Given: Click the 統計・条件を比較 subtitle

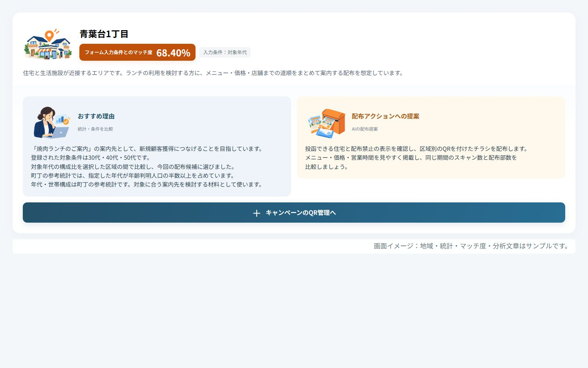Looking at the screenshot, I should pos(96,129).
